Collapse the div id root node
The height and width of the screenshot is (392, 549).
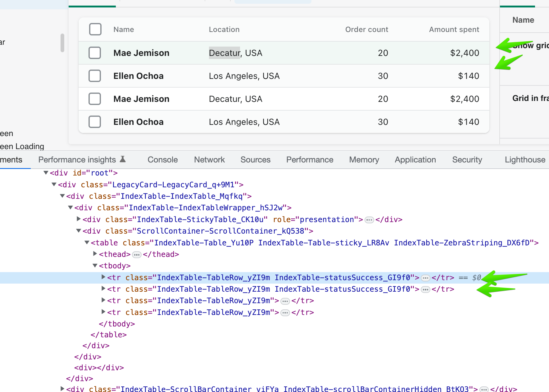tap(46, 173)
